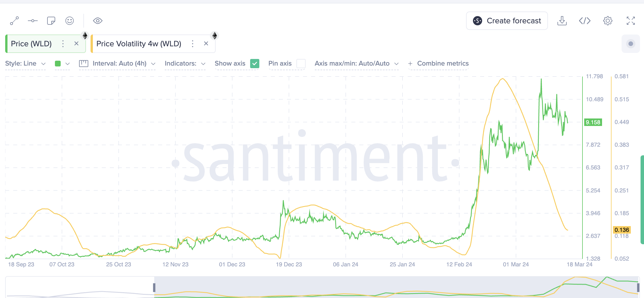Open Price Volatility 4w options menu
644x298 pixels.
(193, 44)
